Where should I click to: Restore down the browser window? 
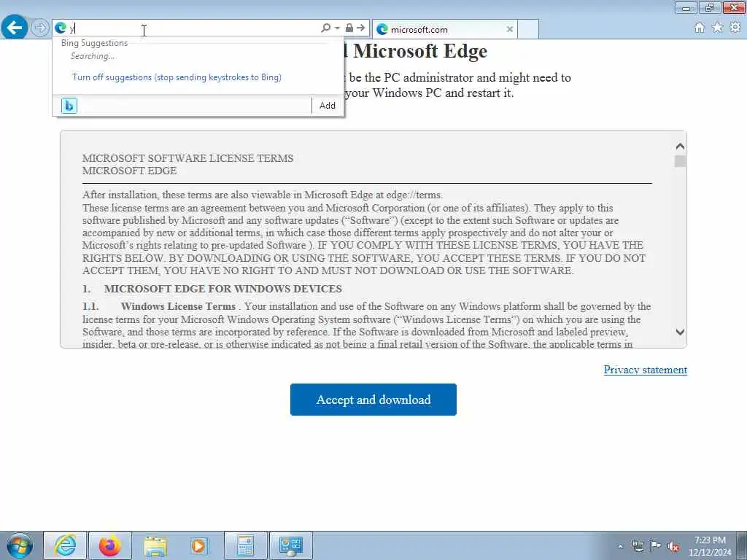coord(710,7)
